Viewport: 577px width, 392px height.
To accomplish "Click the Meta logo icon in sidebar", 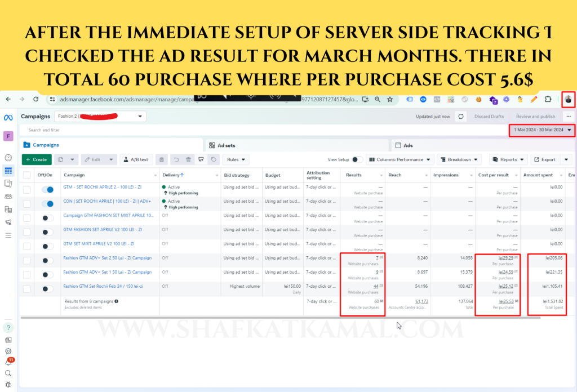I will click(8, 118).
